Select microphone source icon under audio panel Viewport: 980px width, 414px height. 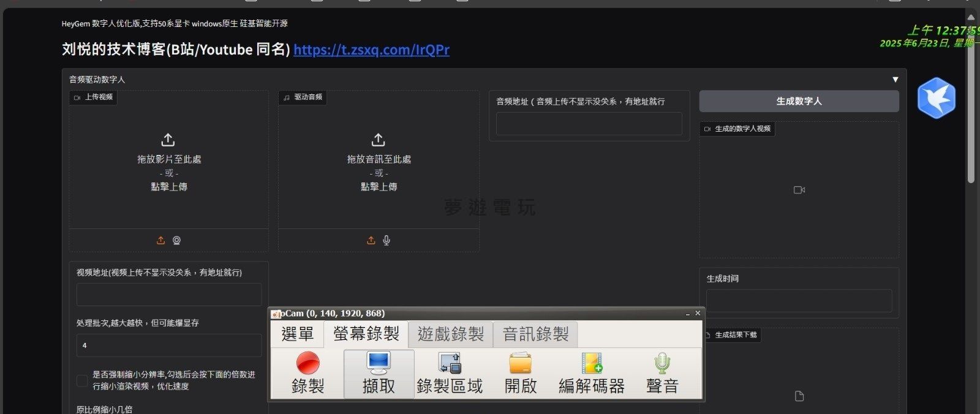[386, 241]
